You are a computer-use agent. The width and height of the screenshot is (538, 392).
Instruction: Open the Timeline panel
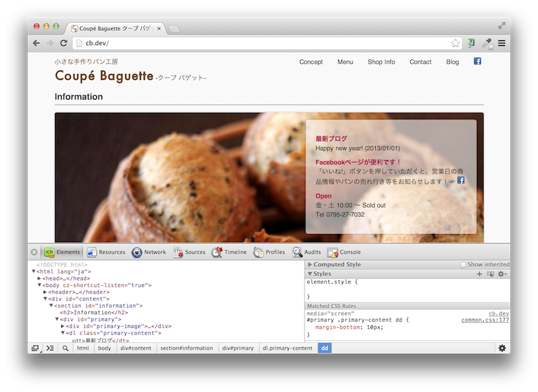229,252
